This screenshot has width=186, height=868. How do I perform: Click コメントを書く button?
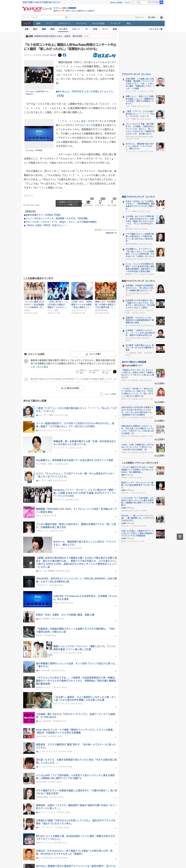click(x=93, y=354)
